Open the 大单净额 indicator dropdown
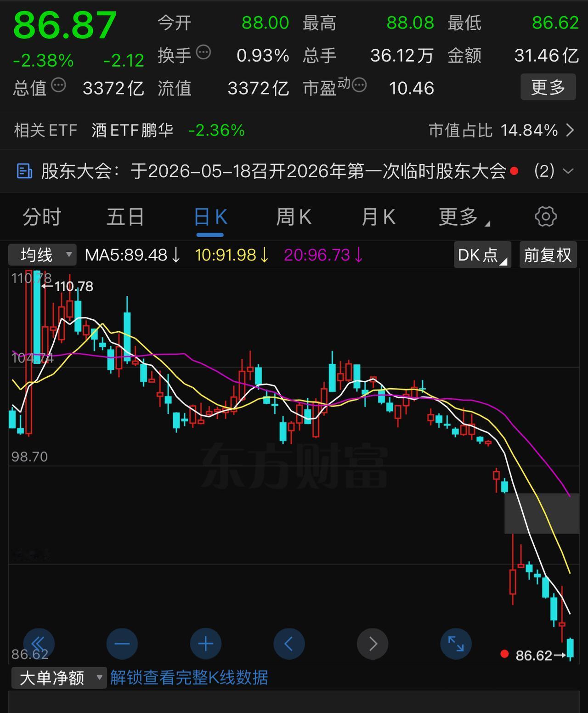This screenshot has width=588, height=713. tap(59, 678)
